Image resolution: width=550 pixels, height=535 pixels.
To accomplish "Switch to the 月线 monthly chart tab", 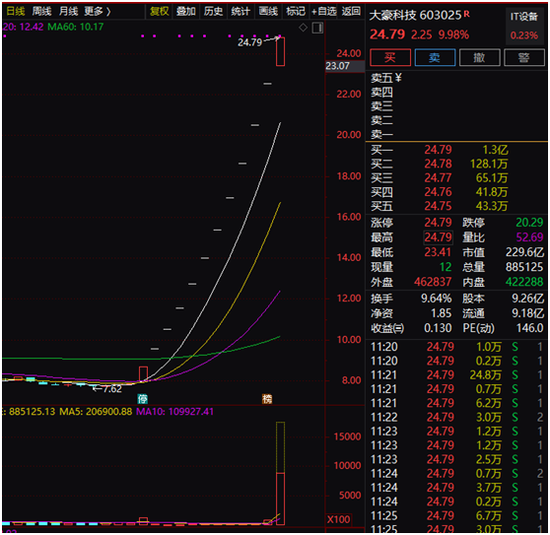I will [68, 12].
